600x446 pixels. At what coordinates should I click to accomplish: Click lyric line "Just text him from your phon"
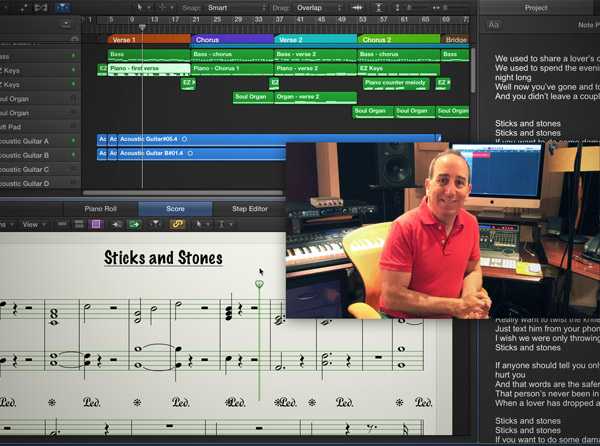[x=547, y=329]
